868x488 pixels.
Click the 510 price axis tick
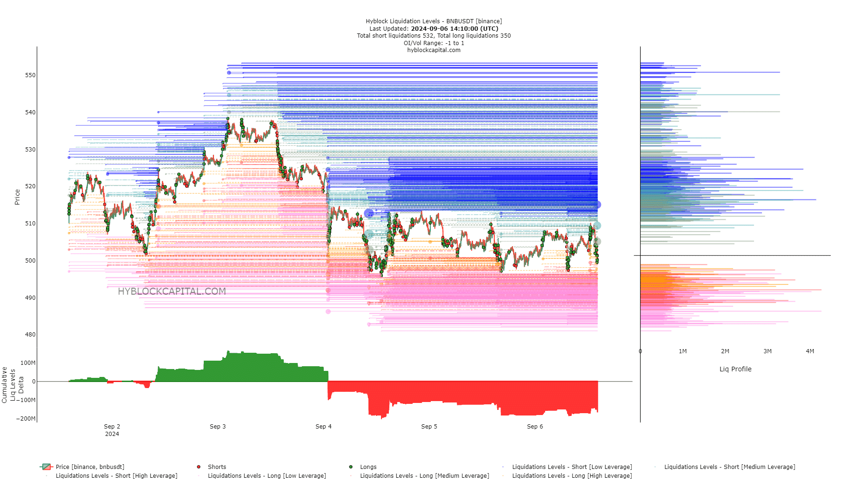coord(30,223)
